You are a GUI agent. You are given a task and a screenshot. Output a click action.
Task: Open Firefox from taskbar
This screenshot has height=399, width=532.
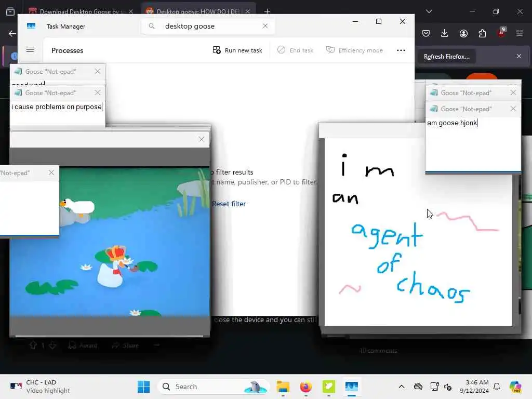point(305,387)
